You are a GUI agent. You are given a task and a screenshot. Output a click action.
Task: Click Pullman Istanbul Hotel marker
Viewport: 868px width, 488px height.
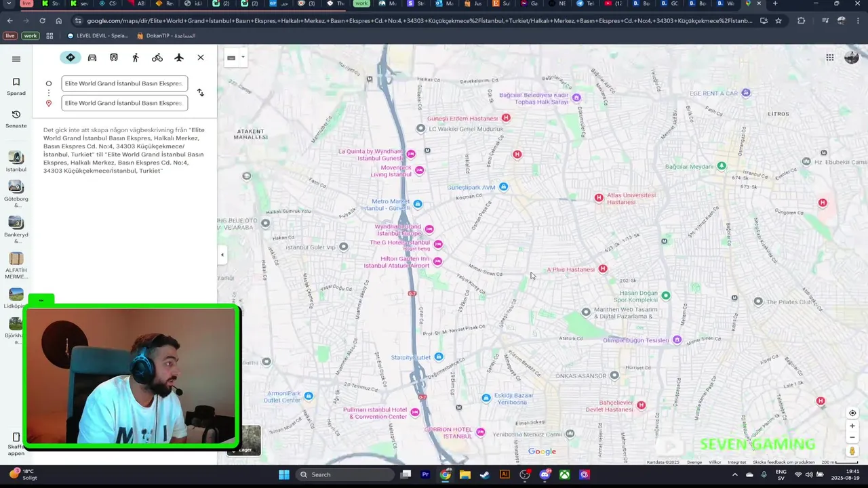pos(415,412)
